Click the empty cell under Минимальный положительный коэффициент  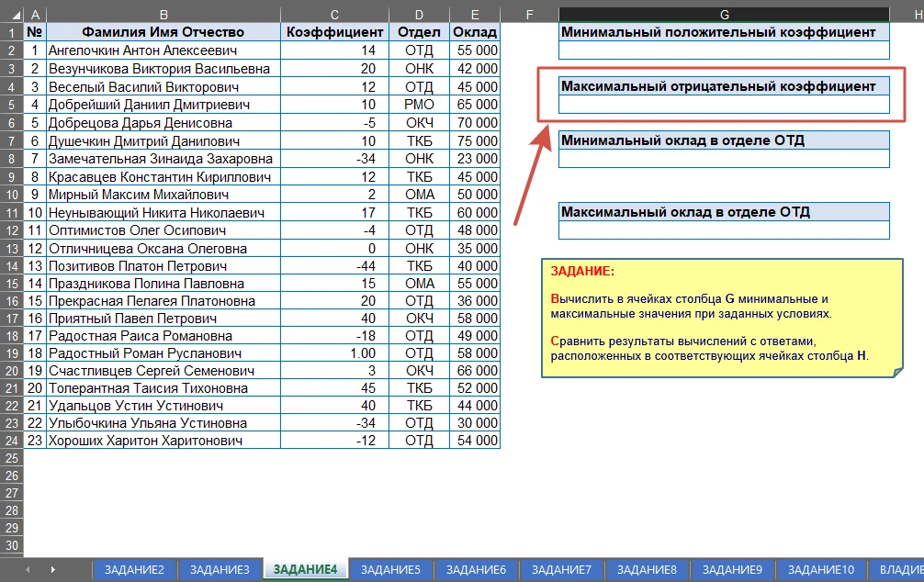(725, 50)
